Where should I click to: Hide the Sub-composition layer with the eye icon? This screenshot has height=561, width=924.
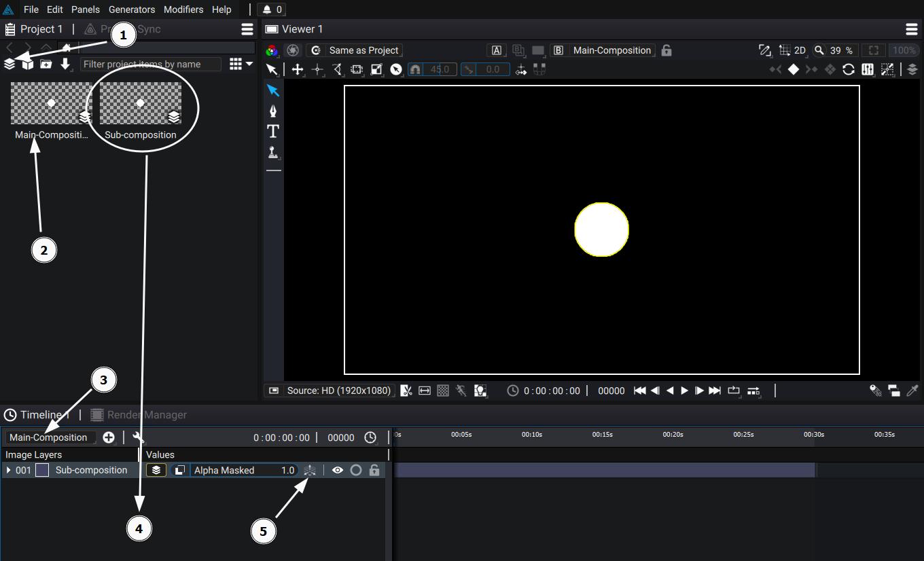point(338,470)
